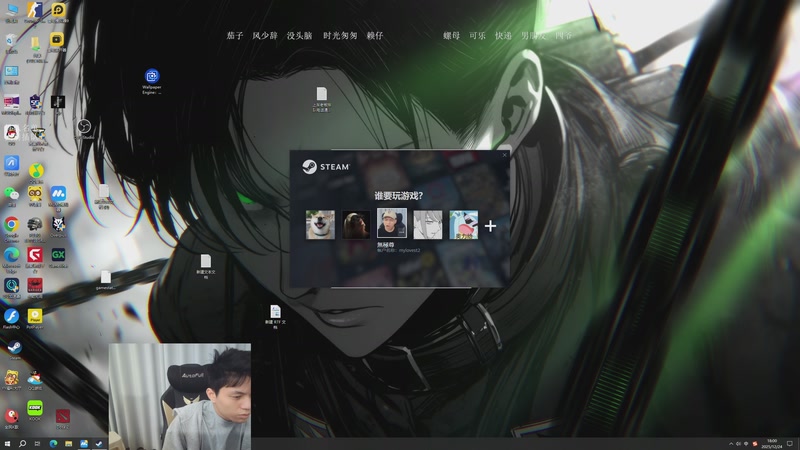This screenshot has height=450, width=800.
Task: Open OBS Studio desktop shortcut
Action: (x=84, y=130)
